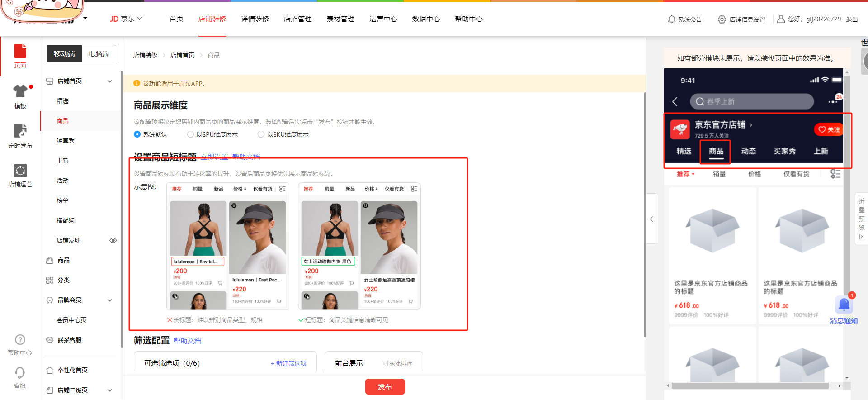
Task: Click the 新建筛选项 link
Action: click(288, 363)
